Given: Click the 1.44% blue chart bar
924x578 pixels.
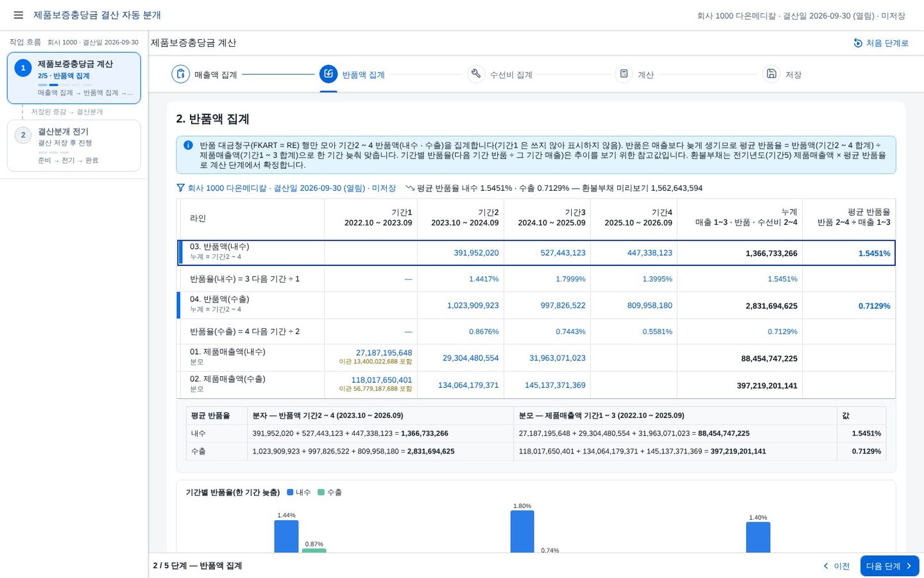Looking at the screenshot, I should (286, 536).
